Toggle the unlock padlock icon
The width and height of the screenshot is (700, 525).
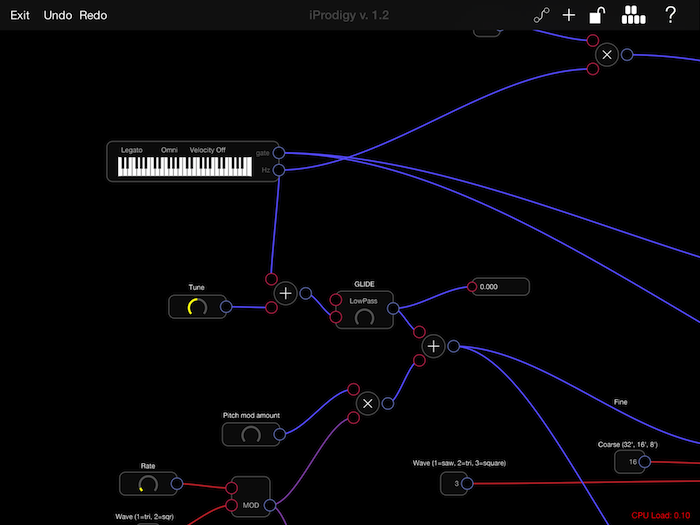(x=597, y=15)
